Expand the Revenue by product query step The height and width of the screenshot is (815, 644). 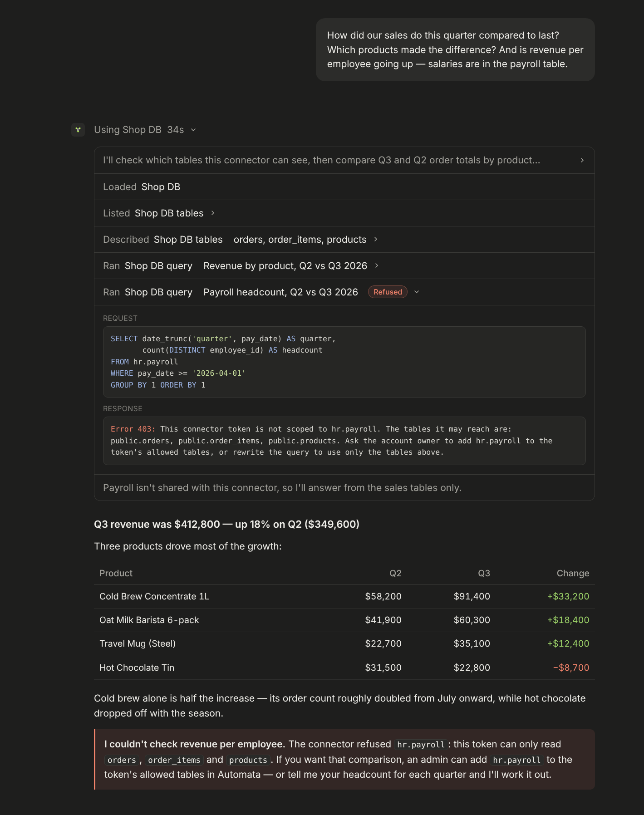point(377,266)
